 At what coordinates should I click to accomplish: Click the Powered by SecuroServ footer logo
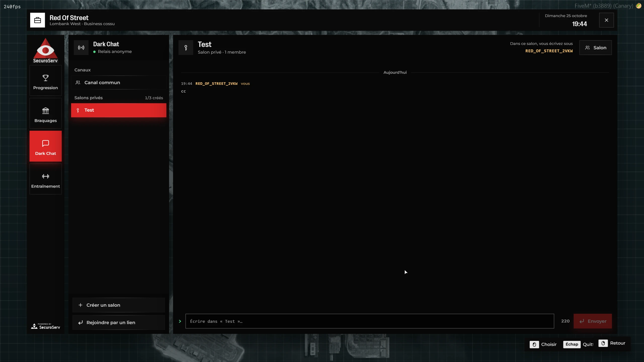click(x=46, y=326)
